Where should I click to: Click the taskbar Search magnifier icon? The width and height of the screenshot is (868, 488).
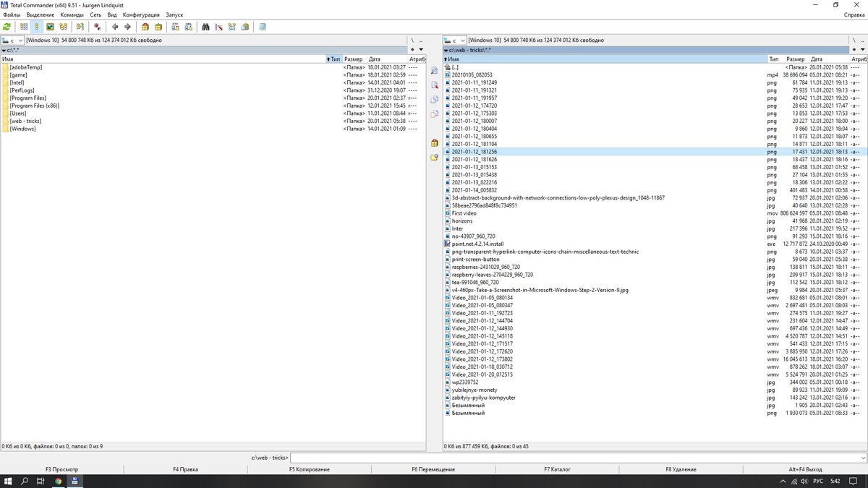pyautogui.click(x=24, y=481)
